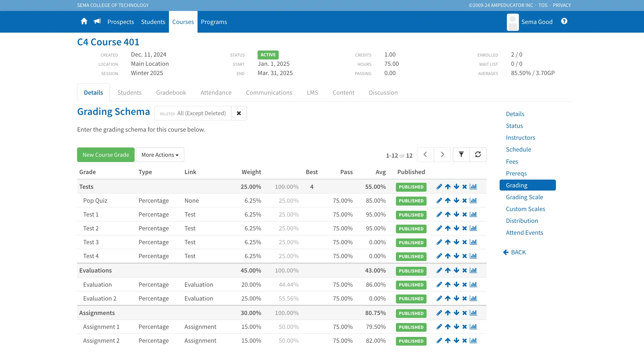Open Prospects in top navigation
Image resolution: width=644 pixels, height=358 pixels.
pyautogui.click(x=121, y=22)
